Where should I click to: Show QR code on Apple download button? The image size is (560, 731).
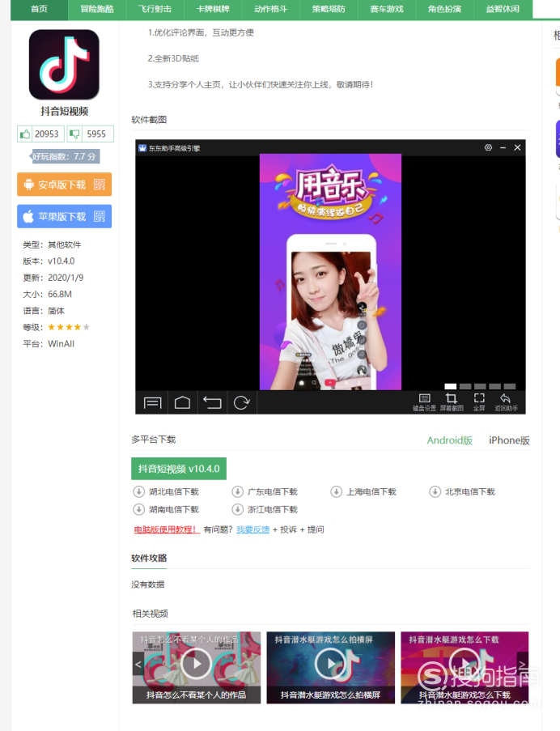click(x=100, y=216)
